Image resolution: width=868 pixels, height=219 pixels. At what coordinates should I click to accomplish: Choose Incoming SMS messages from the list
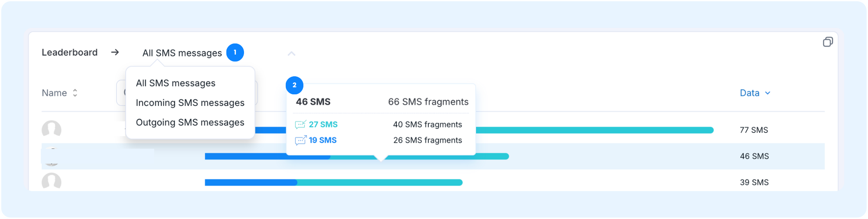click(190, 103)
